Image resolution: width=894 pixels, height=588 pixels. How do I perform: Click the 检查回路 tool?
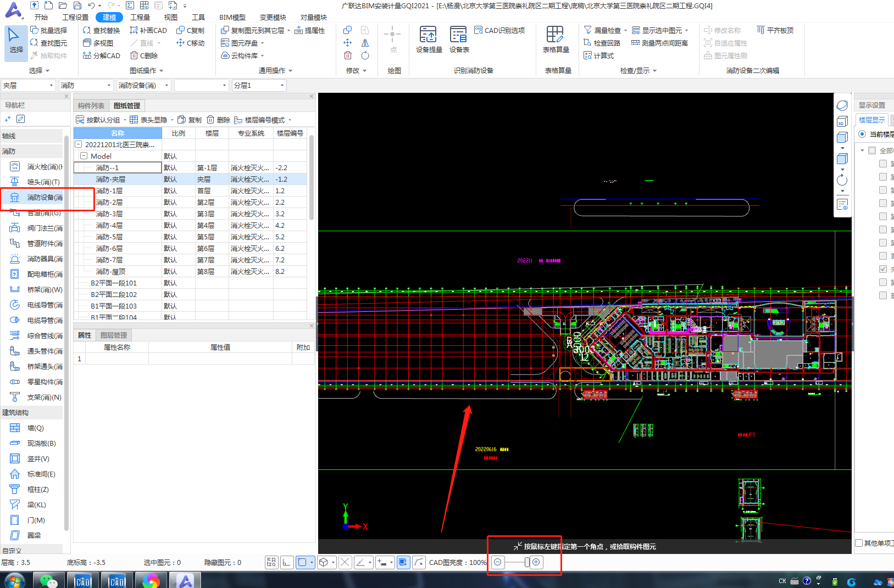(x=602, y=43)
